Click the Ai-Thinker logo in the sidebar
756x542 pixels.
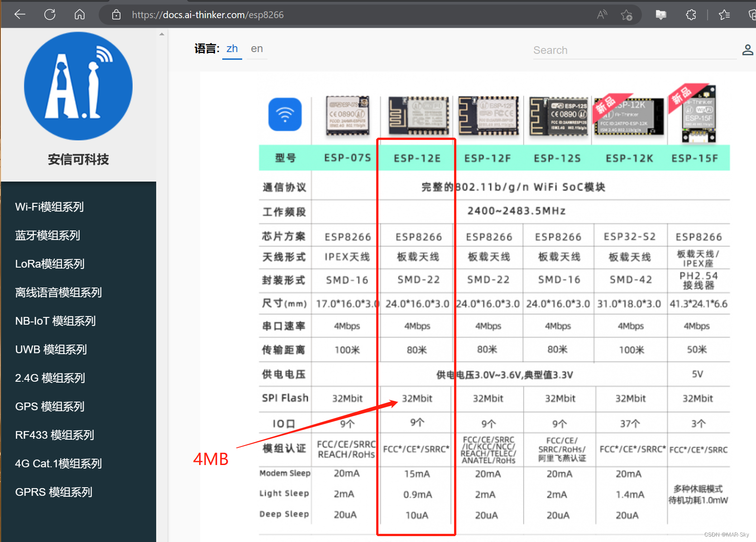tap(78, 86)
